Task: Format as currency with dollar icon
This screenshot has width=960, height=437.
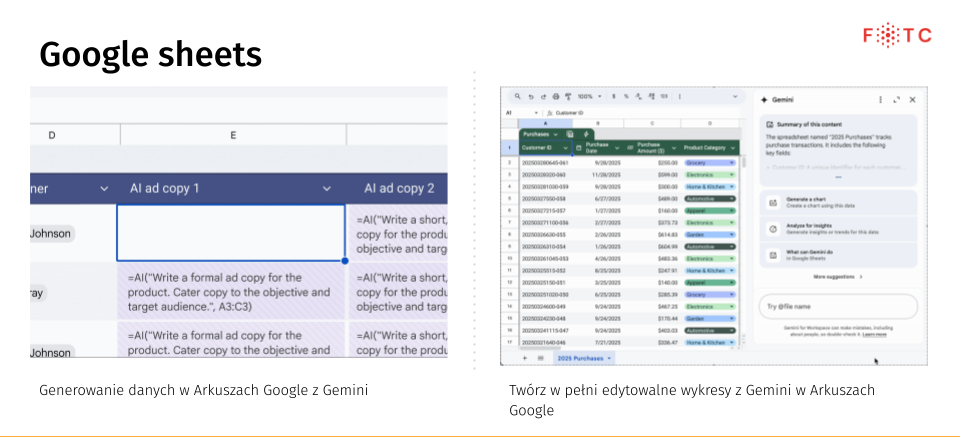Action: point(613,96)
